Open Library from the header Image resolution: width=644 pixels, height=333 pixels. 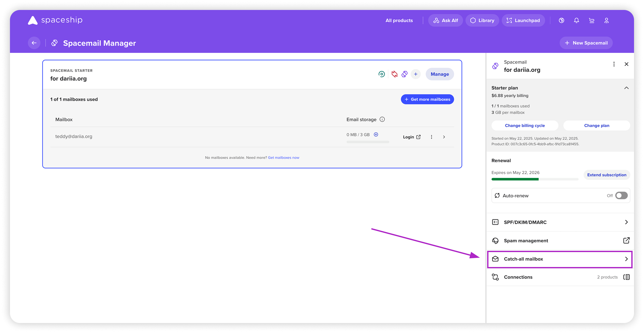[x=482, y=20]
